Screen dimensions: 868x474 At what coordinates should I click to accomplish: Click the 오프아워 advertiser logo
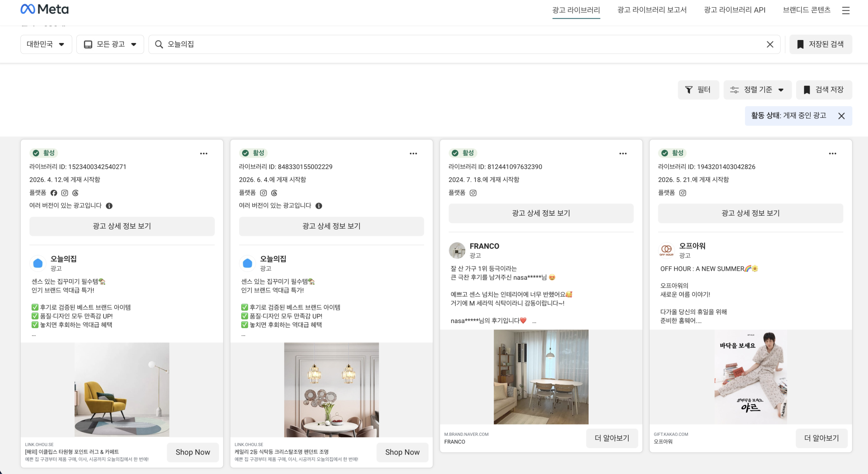pyautogui.click(x=667, y=250)
